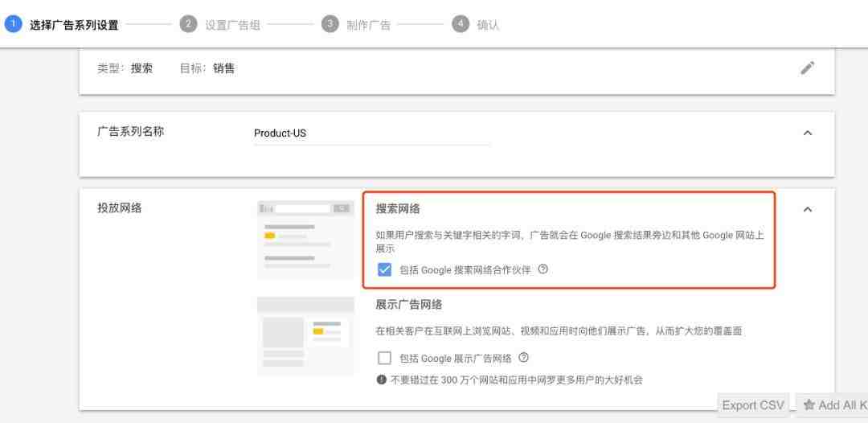This screenshot has width=868, height=423.
Task: Edit the campaign name field Product-US
Action: [x=371, y=133]
